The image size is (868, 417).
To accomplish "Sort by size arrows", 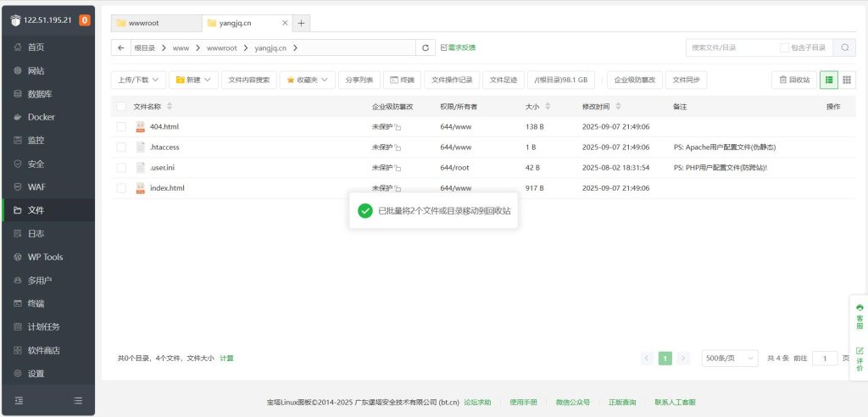I will click(548, 106).
